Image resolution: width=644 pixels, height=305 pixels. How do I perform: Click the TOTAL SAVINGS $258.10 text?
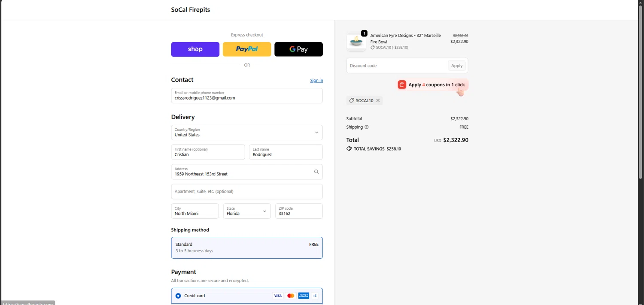[x=377, y=149]
